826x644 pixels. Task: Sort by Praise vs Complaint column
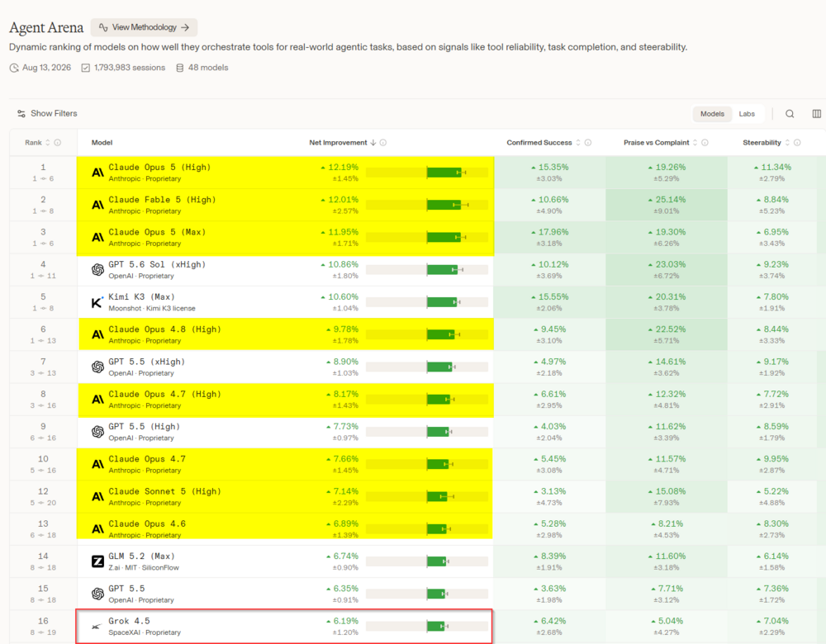click(x=661, y=143)
